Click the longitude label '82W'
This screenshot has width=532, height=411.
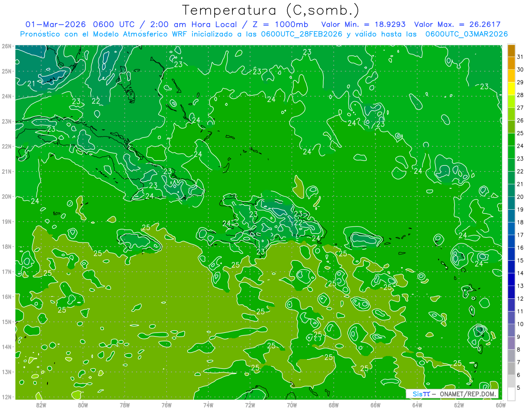pos(41,405)
